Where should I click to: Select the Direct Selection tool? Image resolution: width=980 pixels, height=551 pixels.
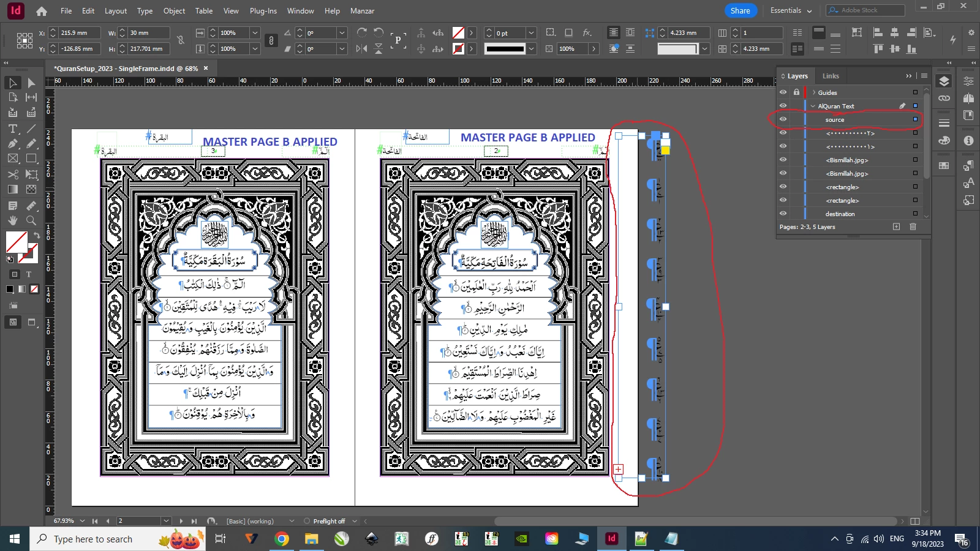pos(31,83)
